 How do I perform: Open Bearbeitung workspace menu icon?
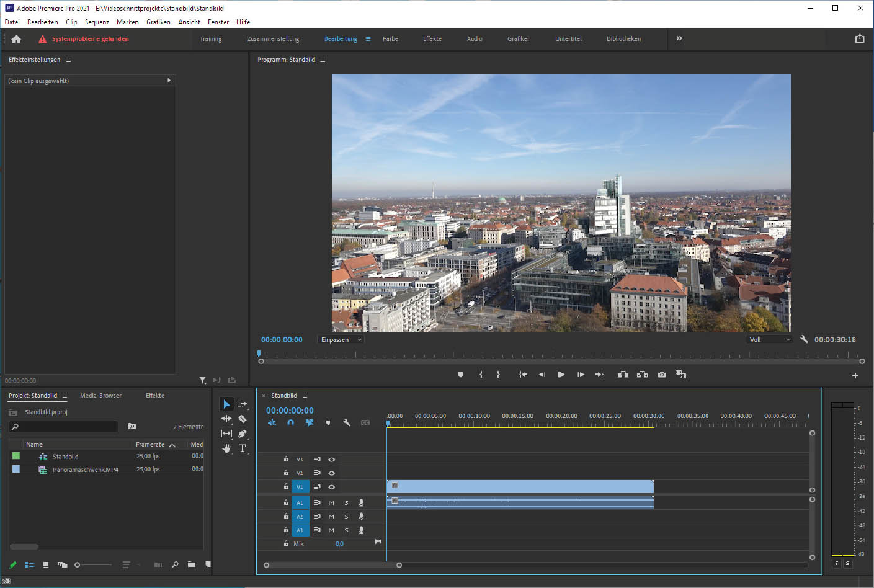[x=368, y=38]
